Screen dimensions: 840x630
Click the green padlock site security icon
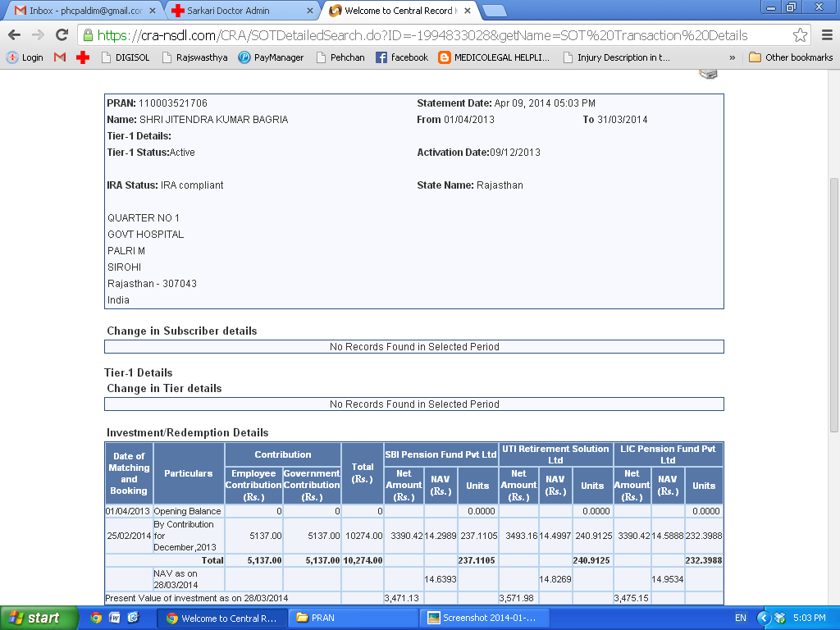[88, 35]
